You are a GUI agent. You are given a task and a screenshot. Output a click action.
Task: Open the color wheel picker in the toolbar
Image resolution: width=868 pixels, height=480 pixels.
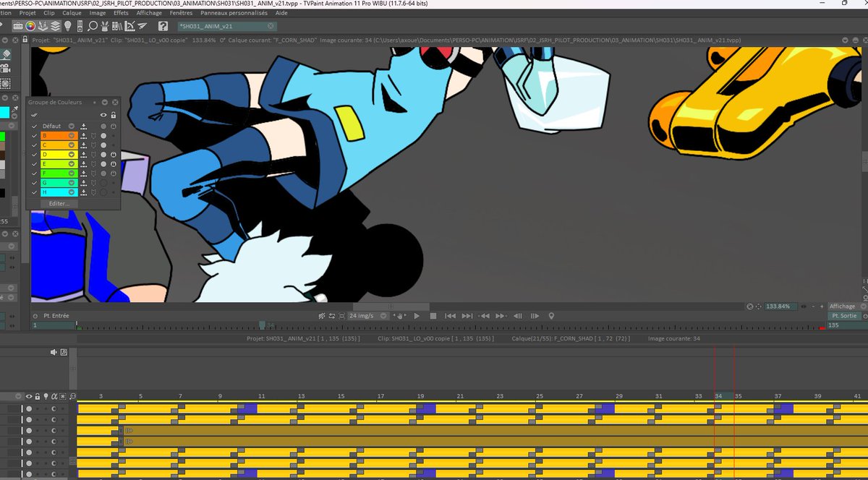click(30, 26)
